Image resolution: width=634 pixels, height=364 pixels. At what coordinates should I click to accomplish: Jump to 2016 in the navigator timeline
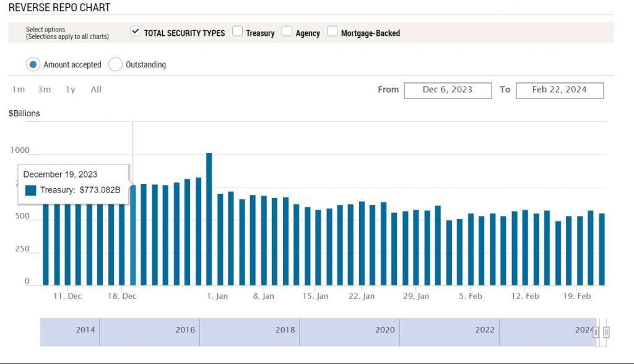pyautogui.click(x=185, y=331)
